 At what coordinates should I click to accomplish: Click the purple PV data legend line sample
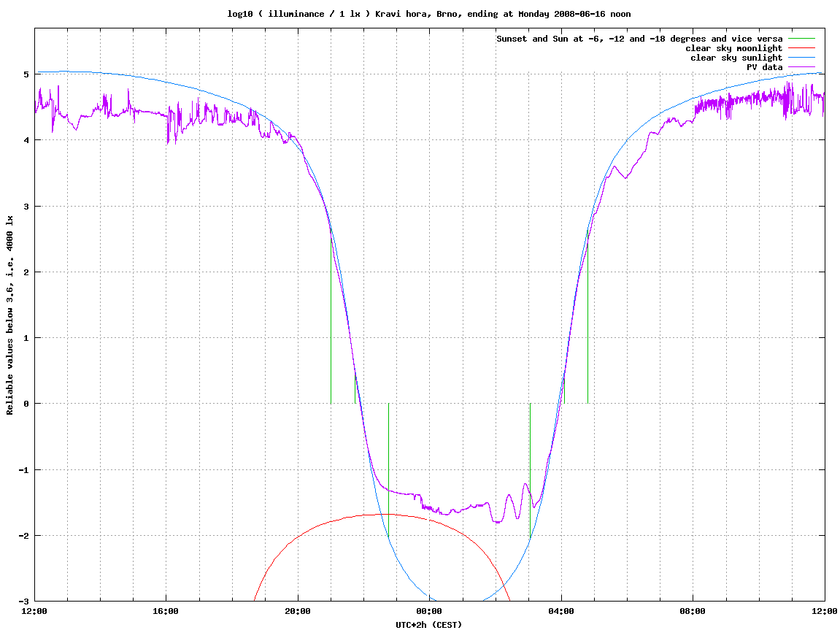[801, 67]
